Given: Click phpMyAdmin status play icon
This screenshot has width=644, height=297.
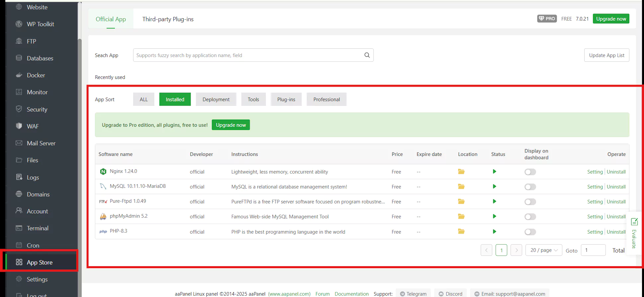Looking at the screenshot, I should 494,216.
